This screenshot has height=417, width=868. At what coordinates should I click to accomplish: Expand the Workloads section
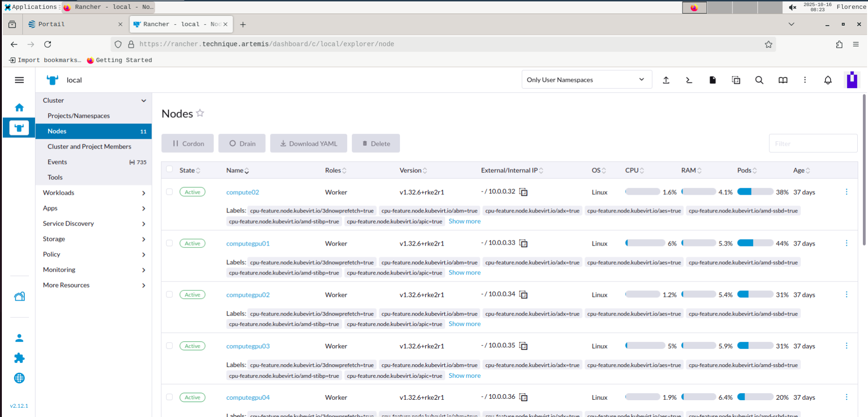pos(143,193)
